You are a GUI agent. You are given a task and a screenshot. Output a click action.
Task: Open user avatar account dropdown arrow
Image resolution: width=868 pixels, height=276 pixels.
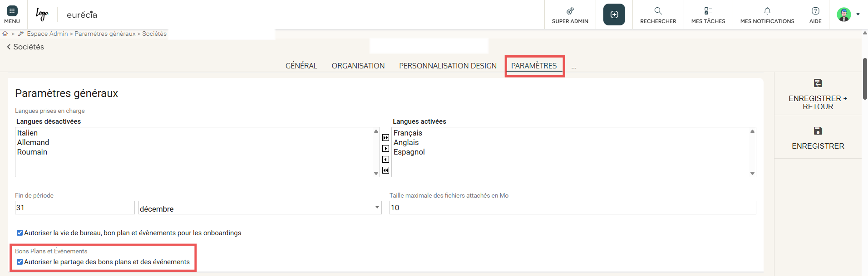[x=858, y=15]
